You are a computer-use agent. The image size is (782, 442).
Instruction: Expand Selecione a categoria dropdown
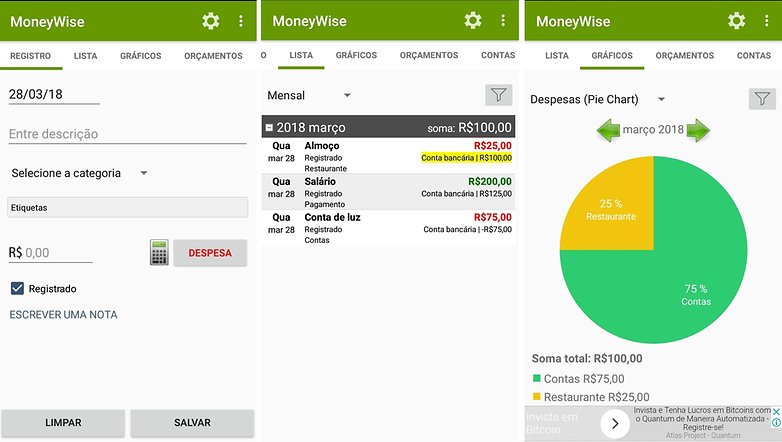79,173
